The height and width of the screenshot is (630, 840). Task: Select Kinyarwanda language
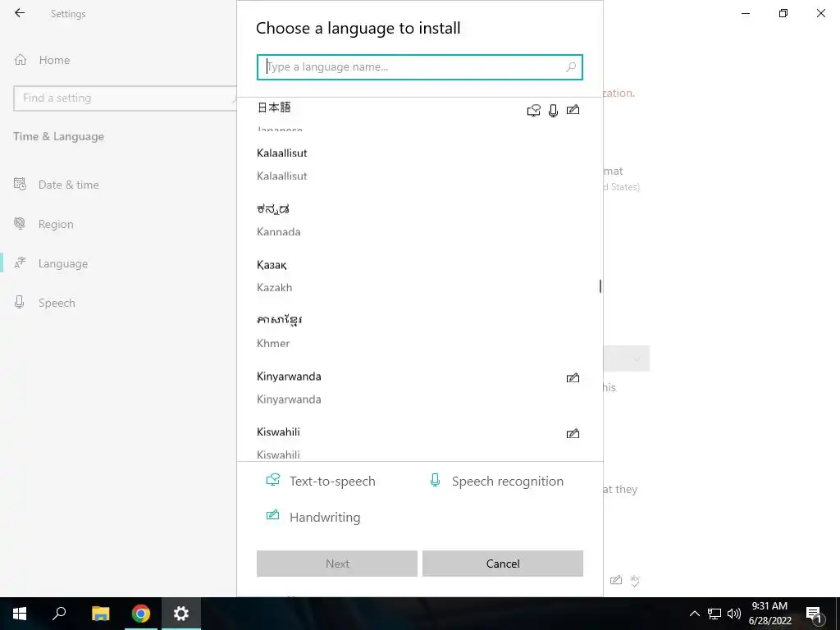coord(419,387)
